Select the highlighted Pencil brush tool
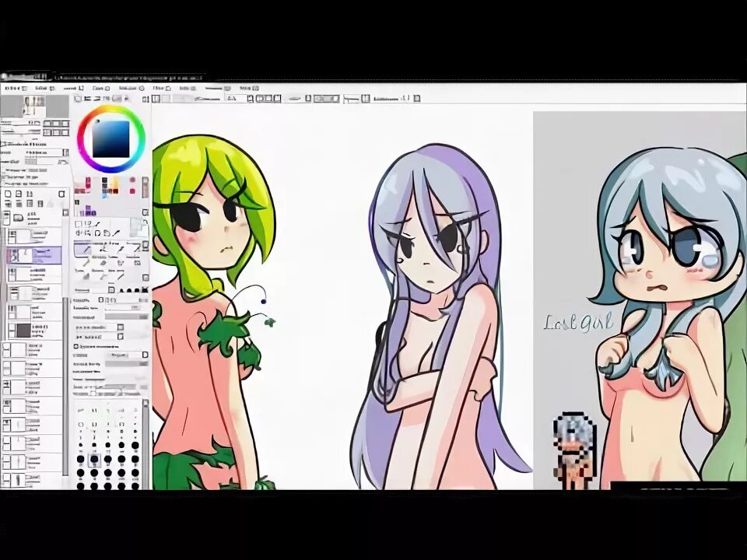This screenshot has height=560, width=747. click(83, 248)
